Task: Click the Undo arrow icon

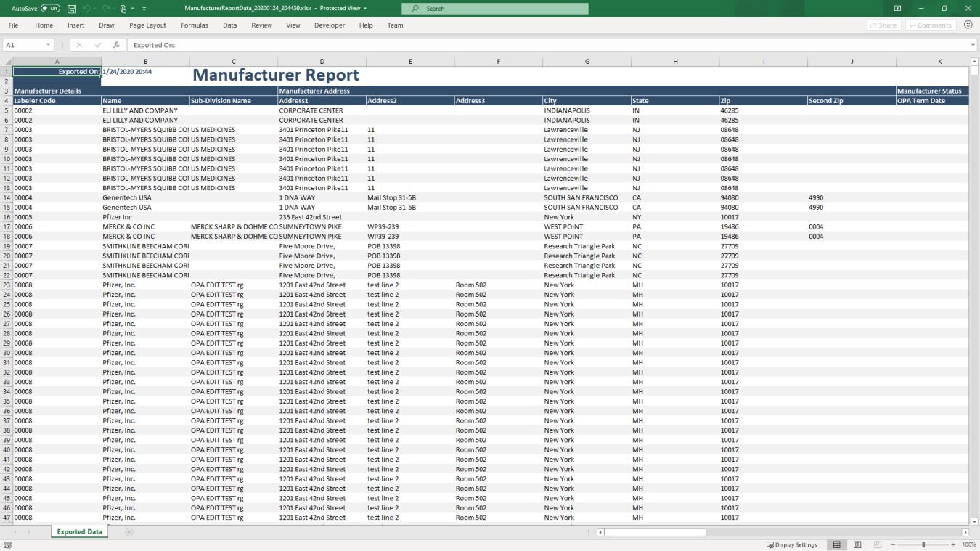Action: pos(86,9)
